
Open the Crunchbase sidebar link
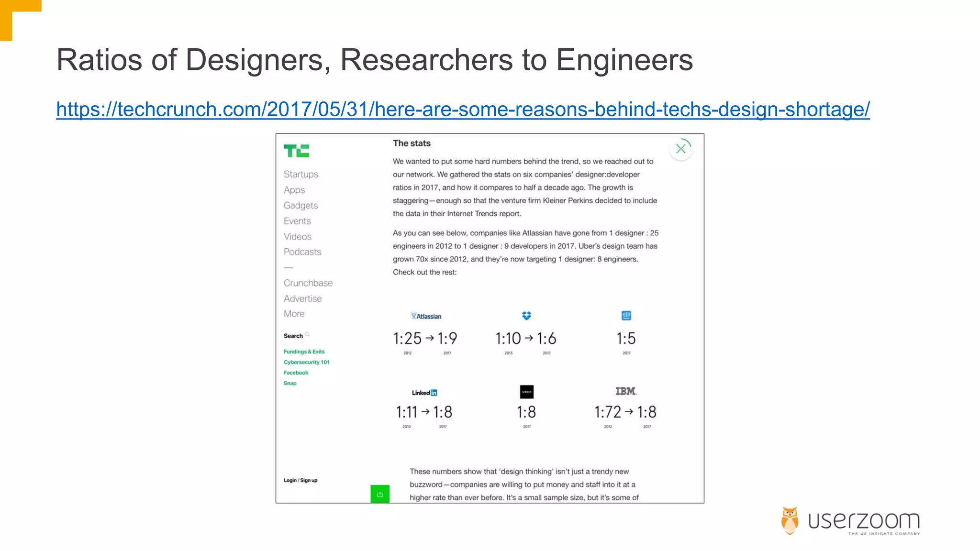click(x=308, y=283)
